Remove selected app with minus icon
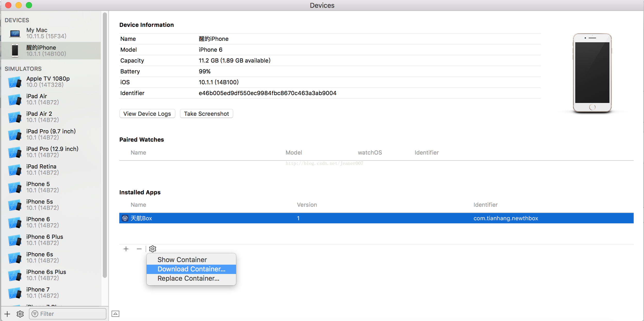 pyautogui.click(x=139, y=249)
